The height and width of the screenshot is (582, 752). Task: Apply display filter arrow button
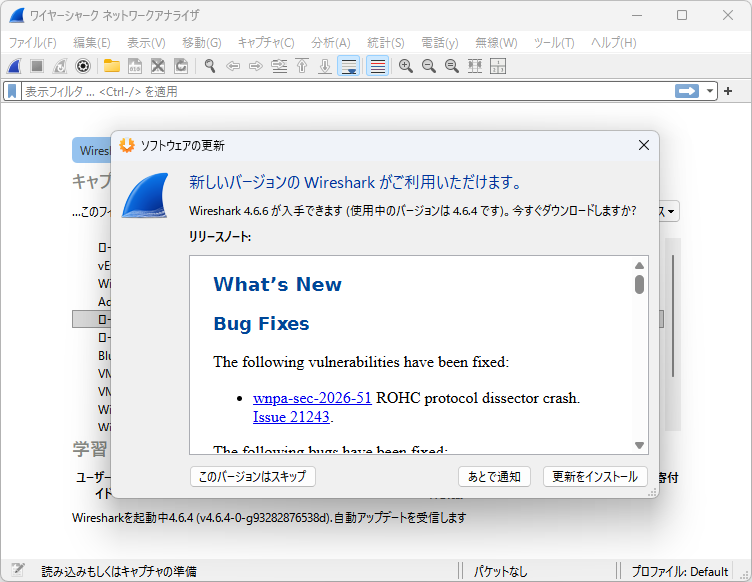687,91
